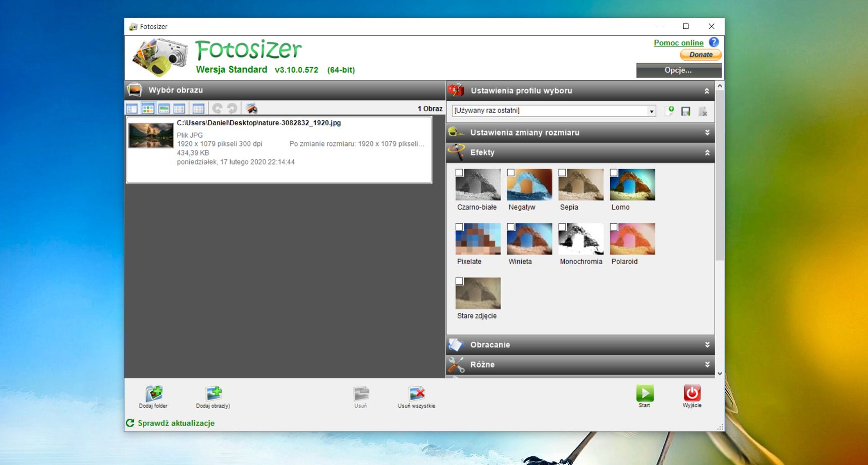The width and height of the screenshot is (868, 465).
Task: Click the toolbox icon in Ustawienia profilu wyboru header
Action: pyautogui.click(x=456, y=90)
